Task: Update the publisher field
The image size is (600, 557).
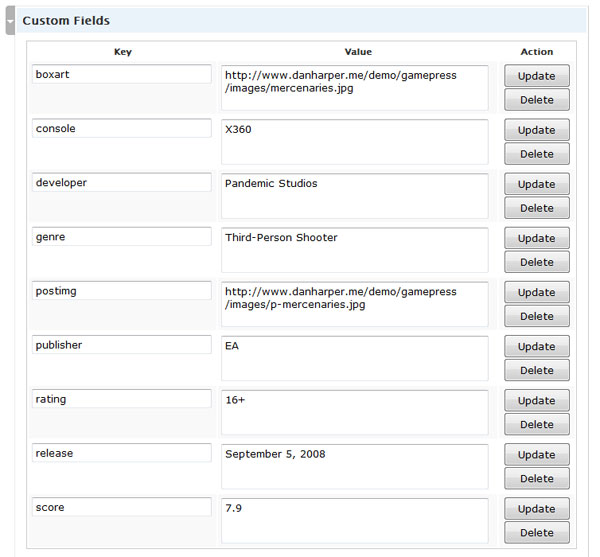Action: 536,347
